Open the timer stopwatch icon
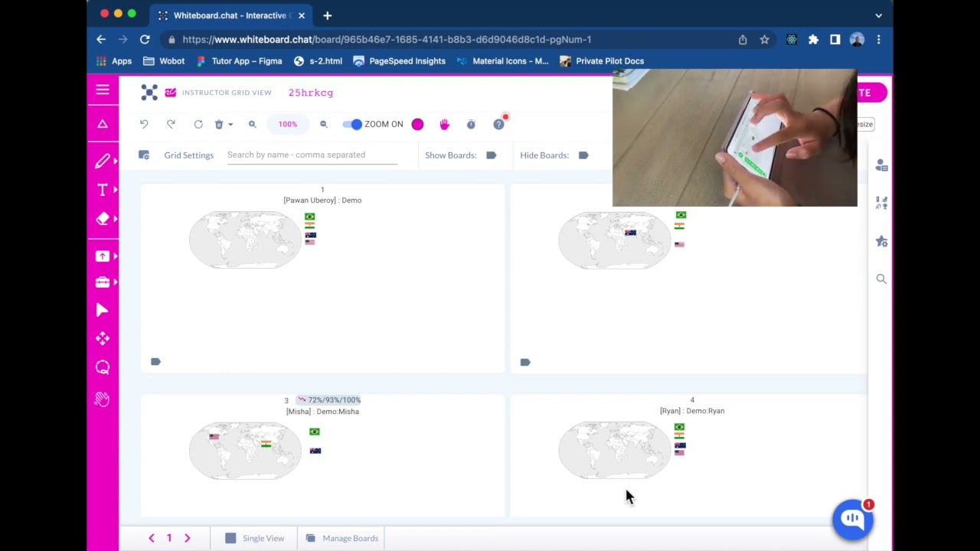 471,124
